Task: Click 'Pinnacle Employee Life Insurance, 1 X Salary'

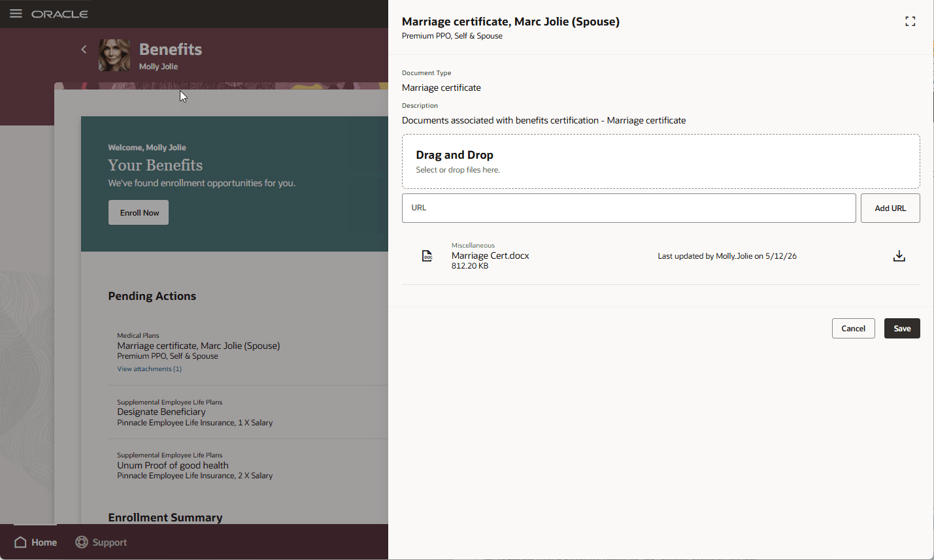Action: [x=195, y=423]
